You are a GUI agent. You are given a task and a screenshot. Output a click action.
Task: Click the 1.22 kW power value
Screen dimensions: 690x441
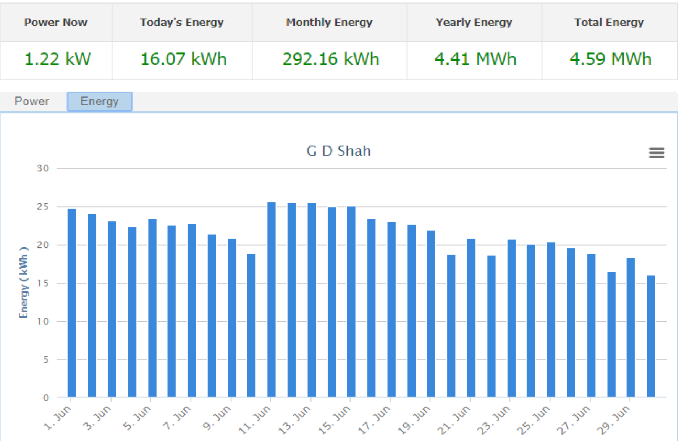pyautogui.click(x=56, y=59)
